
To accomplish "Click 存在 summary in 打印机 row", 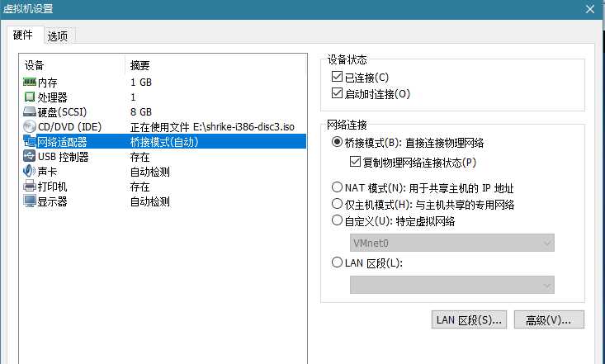I will 139,187.
